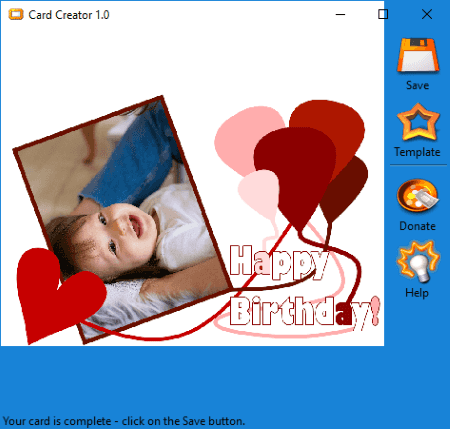Screen dimensions: 450x429
Task: Click the Card Creator app icon in title bar
Action: tap(16, 15)
